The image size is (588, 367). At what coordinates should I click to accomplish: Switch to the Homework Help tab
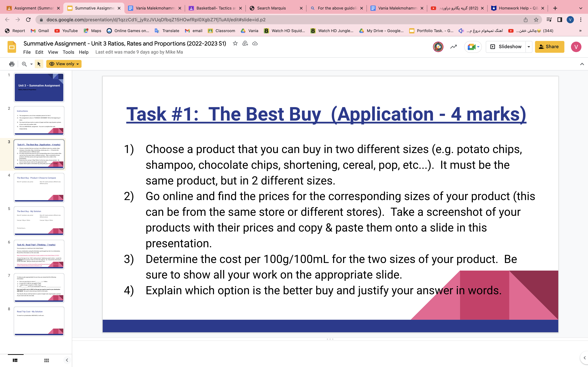(518, 8)
